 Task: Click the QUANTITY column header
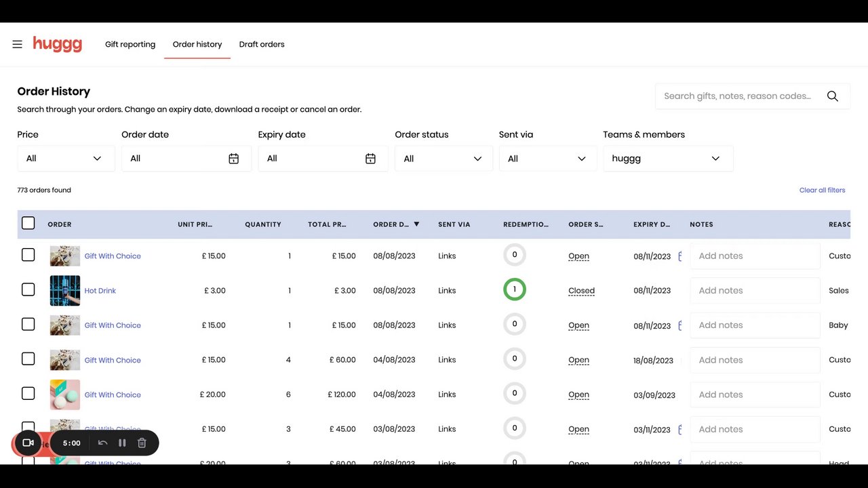pyautogui.click(x=263, y=224)
